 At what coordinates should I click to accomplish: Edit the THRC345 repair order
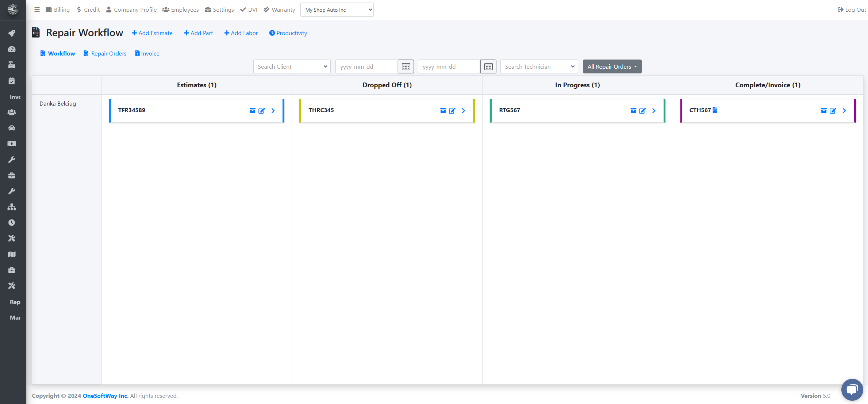453,111
